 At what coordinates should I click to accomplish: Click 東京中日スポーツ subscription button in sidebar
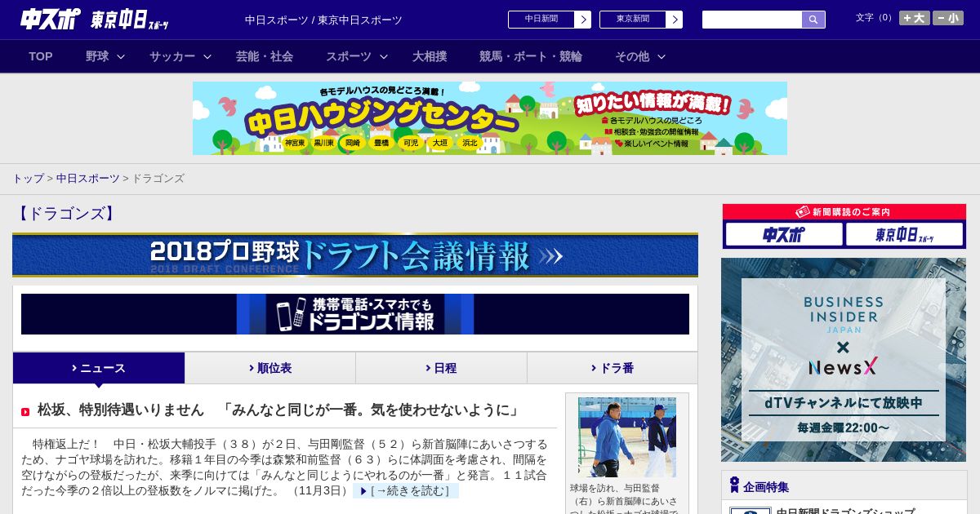pyautogui.click(x=904, y=235)
